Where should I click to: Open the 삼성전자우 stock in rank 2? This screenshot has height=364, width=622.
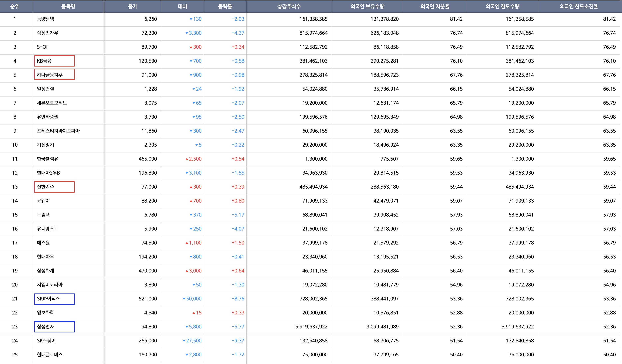pos(48,33)
